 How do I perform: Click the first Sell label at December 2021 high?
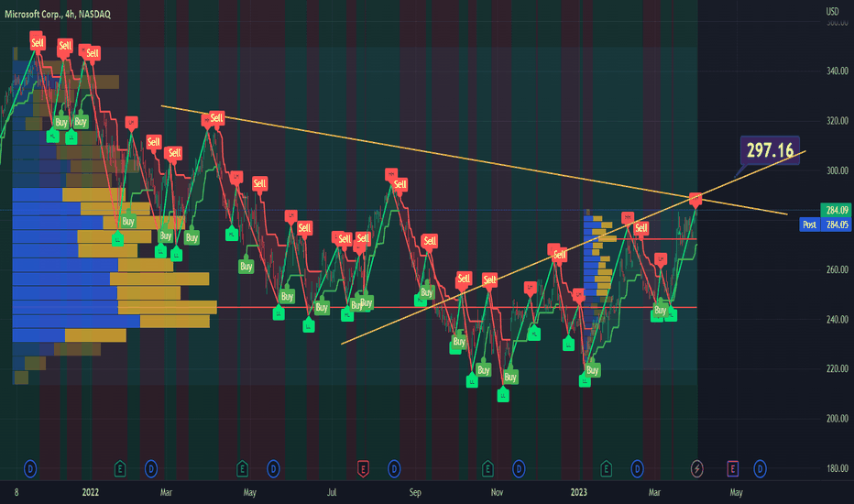(x=37, y=42)
